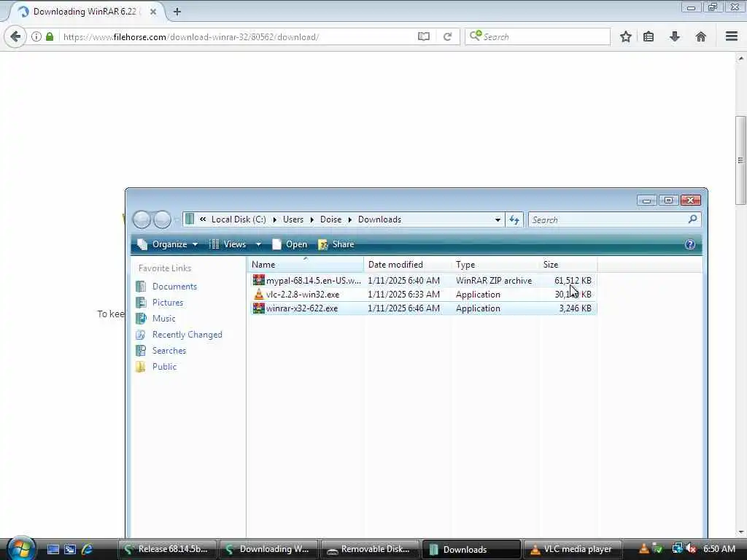Screen dimensions: 747x560
Task: Click Share in Explorer toolbar
Action: (336, 244)
